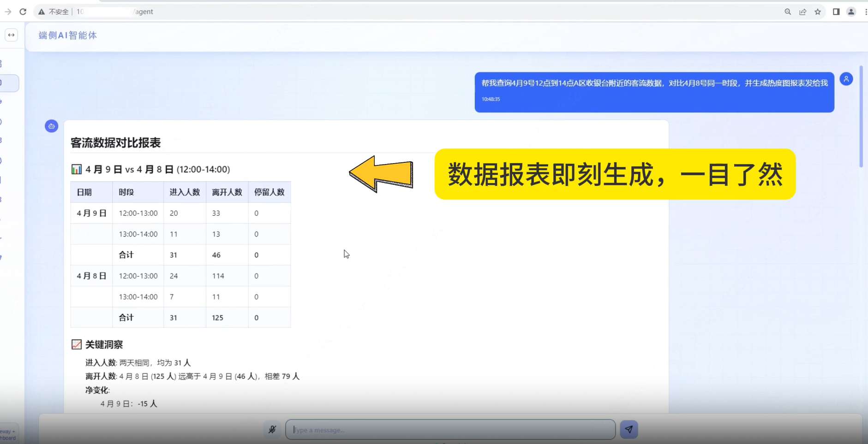
Task: Open Chrome's three-dot menu
Action: (865, 12)
